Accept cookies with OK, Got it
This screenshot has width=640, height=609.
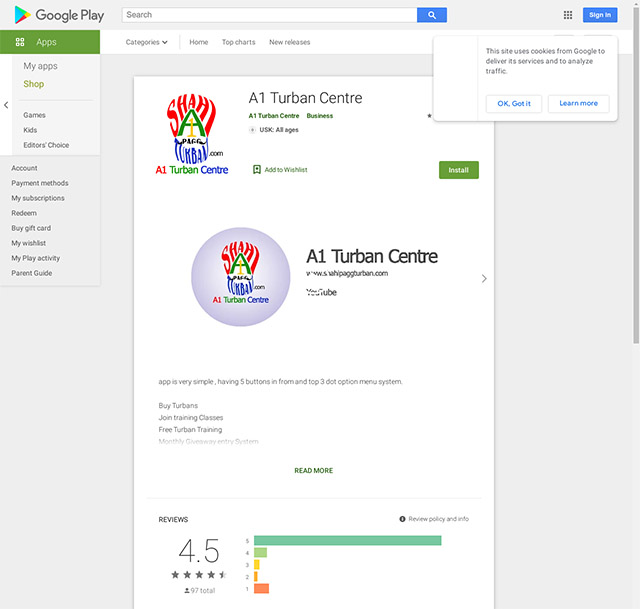pyautogui.click(x=514, y=104)
